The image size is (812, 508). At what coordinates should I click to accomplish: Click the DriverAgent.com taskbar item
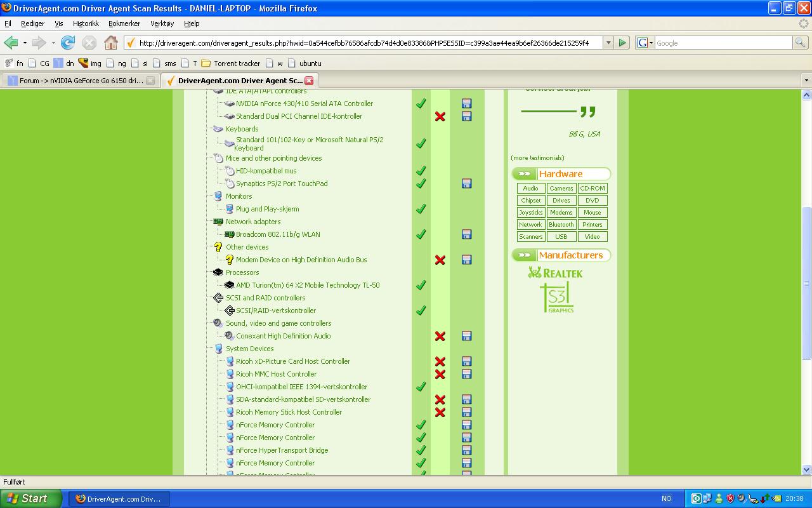119,498
